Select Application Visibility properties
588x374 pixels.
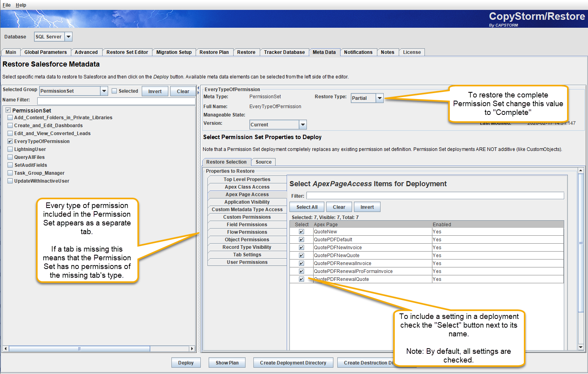[x=247, y=202]
